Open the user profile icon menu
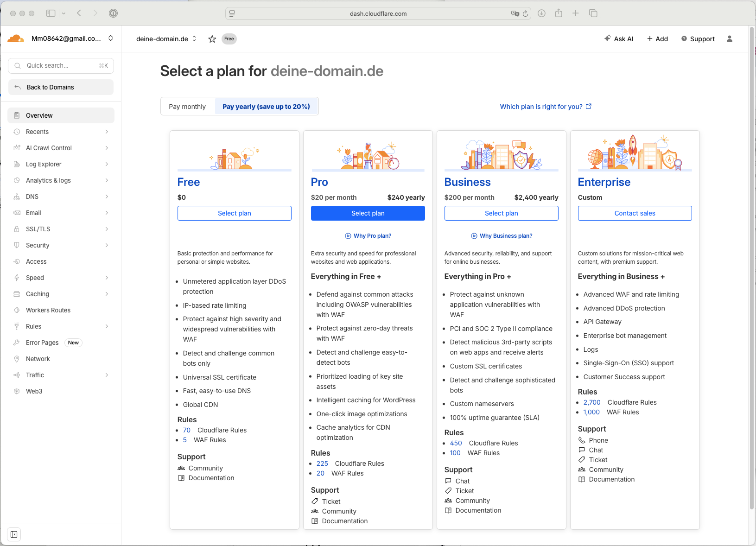Image resolution: width=756 pixels, height=546 pixels. [x=729, y=39]
